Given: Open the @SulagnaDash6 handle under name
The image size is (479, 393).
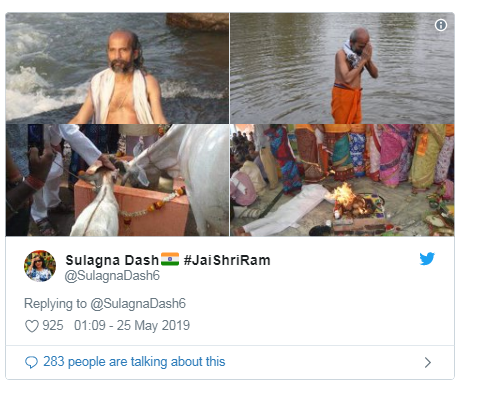Looking at the screenshot, I should (x=112, y=276).
